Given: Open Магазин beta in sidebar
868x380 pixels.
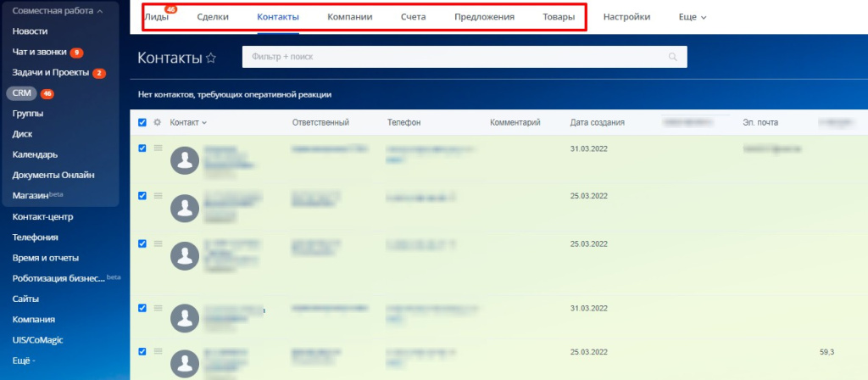Looking at the screenshot, I should point(37,196).
